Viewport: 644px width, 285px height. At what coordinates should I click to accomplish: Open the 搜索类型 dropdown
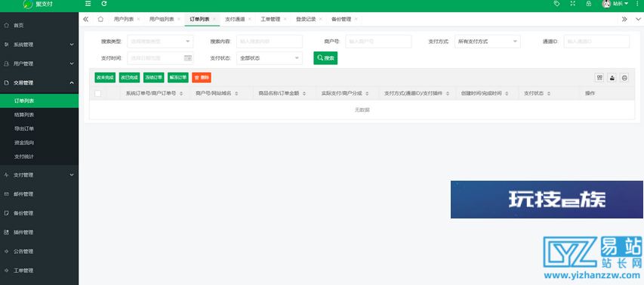(160, 42)
